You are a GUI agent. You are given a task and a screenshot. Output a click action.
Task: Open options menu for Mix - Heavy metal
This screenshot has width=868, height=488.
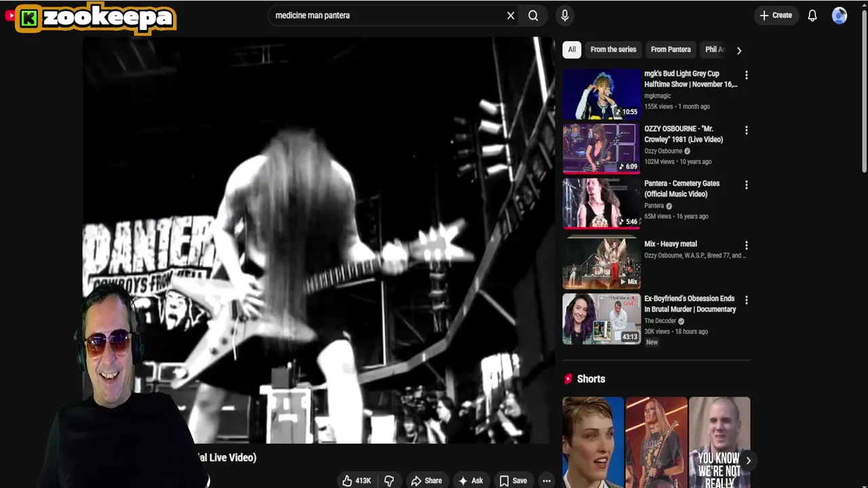tap(746, 245)
